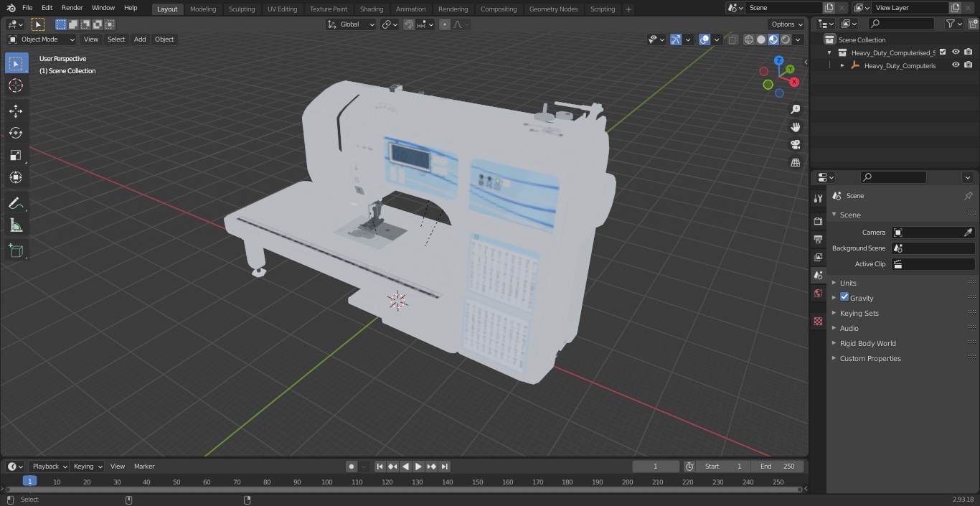Choose the Move tool
The width and height of the screenshot is (980, 506).
[16, 111]
